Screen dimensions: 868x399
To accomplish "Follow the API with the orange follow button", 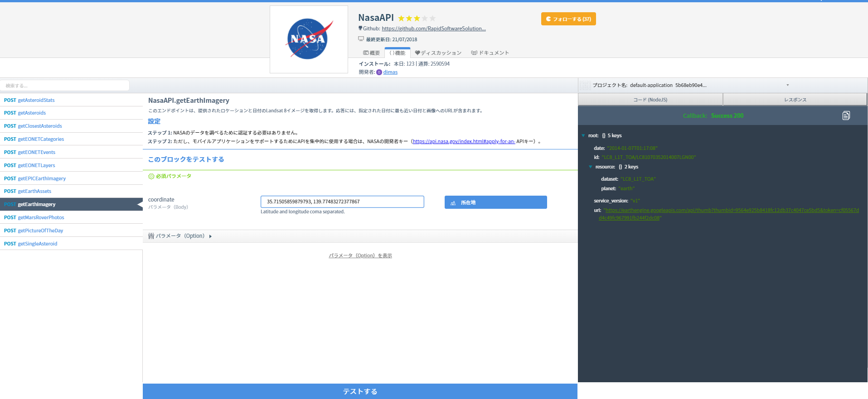I will coord(568,19).
